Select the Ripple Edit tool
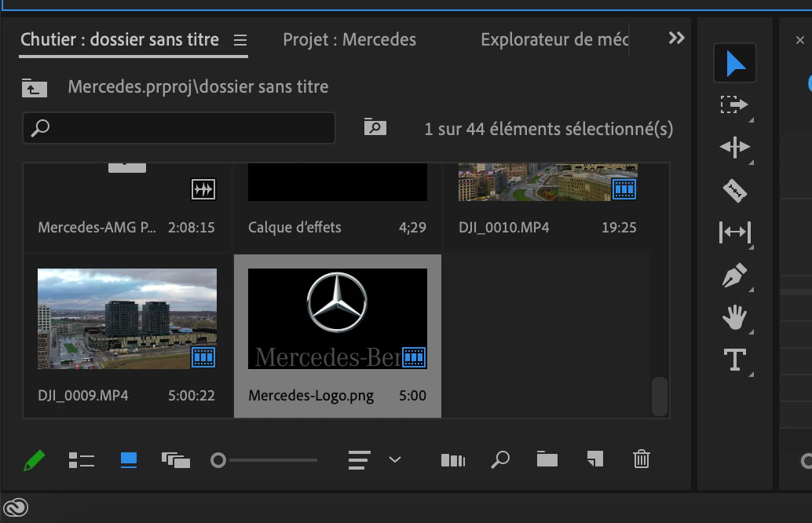The height and width of the screenshot is (523, 812). coord(734,147)
